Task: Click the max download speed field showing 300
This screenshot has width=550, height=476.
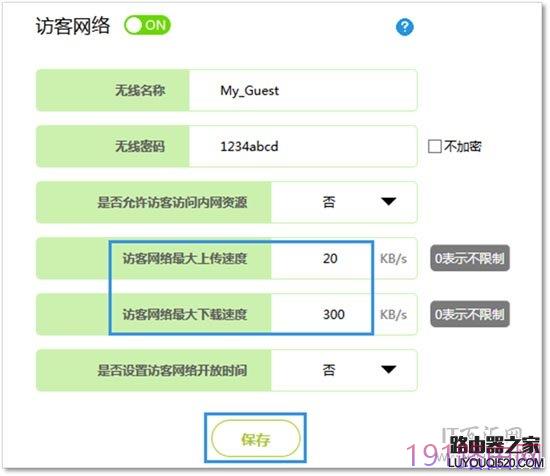Action: [x=321, y=314]
